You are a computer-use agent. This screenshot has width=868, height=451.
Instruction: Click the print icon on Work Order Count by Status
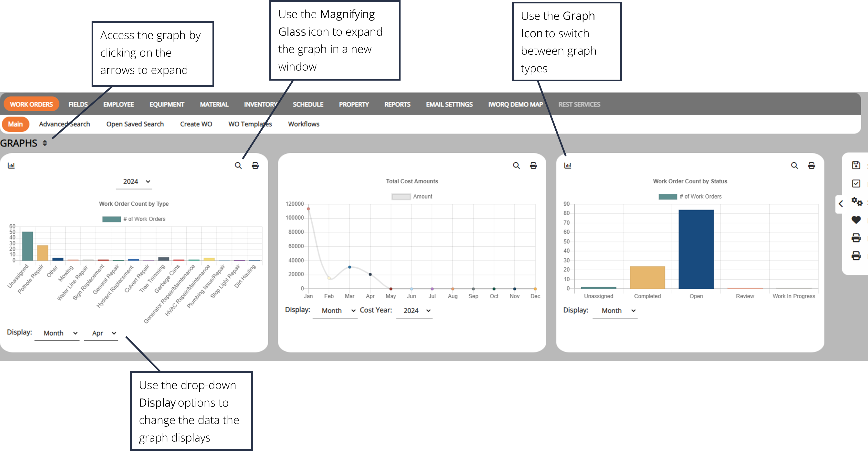(812, 166)
